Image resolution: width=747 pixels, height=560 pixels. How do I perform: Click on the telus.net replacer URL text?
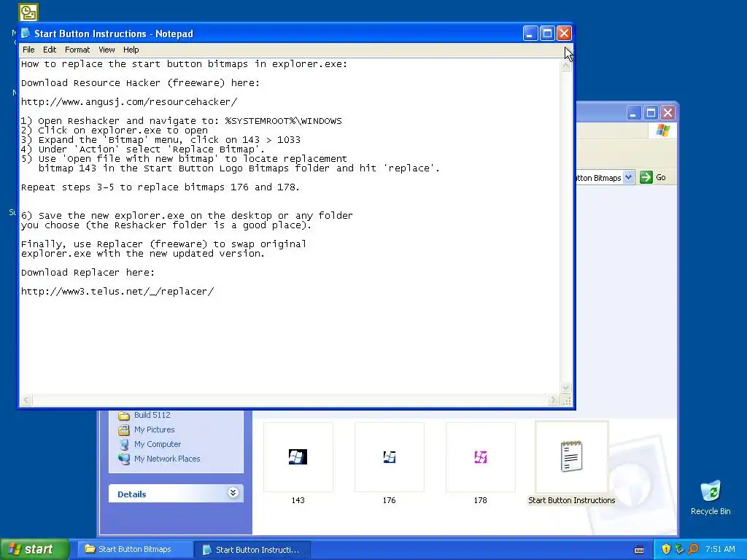coord(117,292)
